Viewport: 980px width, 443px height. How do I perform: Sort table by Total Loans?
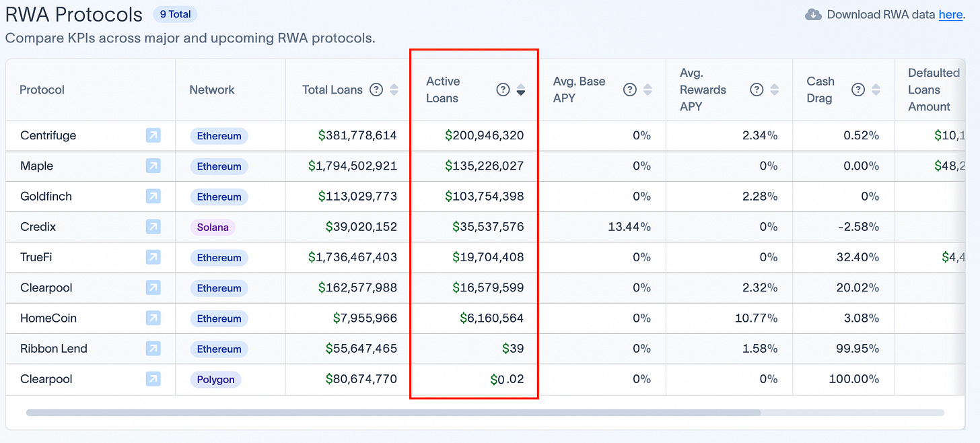tap(394, 90)
